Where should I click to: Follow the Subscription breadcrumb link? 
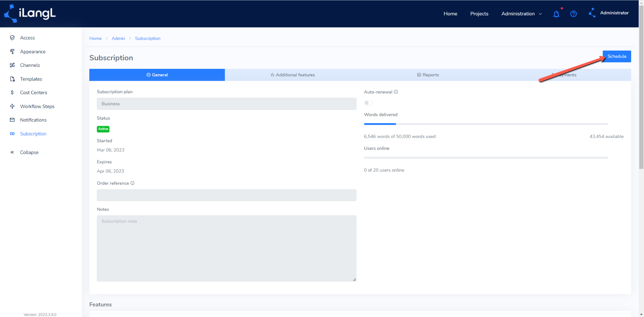tap(147, 38)
